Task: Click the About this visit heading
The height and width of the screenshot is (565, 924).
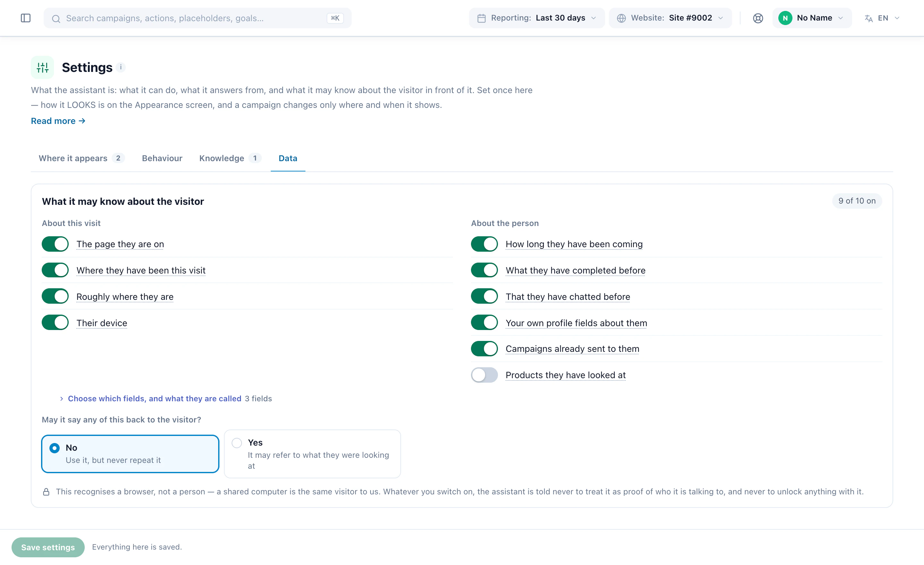Action: (x=71, y=223)
